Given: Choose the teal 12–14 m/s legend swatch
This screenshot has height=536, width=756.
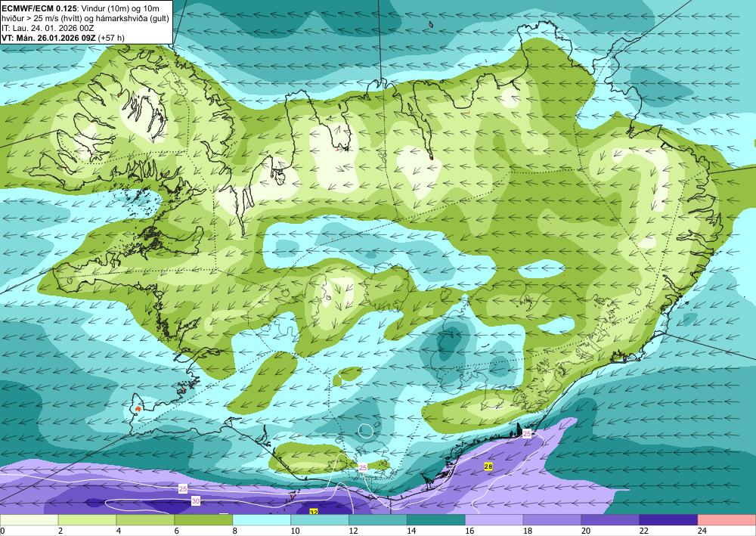Looking at the screenshot, I should (378, 520).
